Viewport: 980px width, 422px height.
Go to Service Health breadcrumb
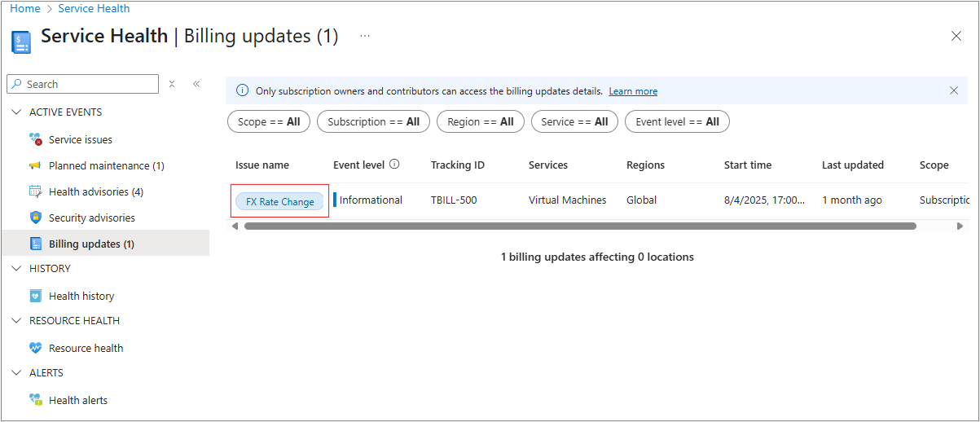(x=94, y=8)
